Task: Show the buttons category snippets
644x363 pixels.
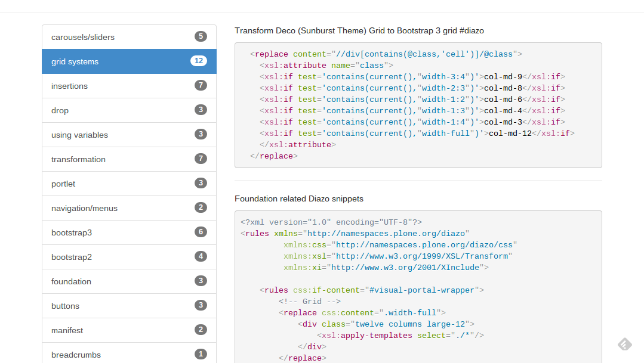Action: tap(66, 306)
